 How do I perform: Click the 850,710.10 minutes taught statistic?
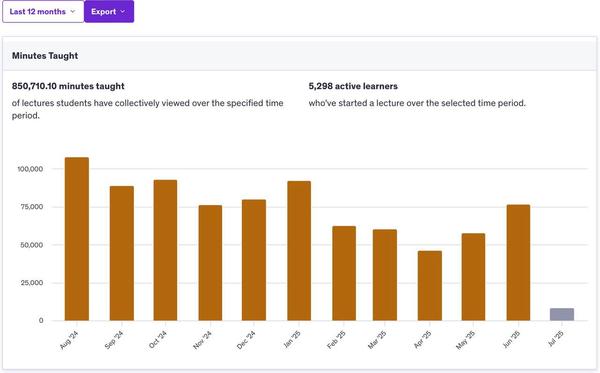pos(68,86)
